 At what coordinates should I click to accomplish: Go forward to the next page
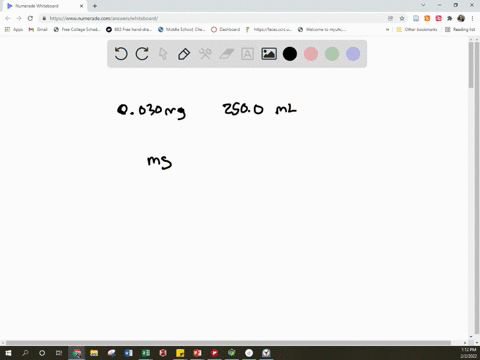(x=19, y=18)
